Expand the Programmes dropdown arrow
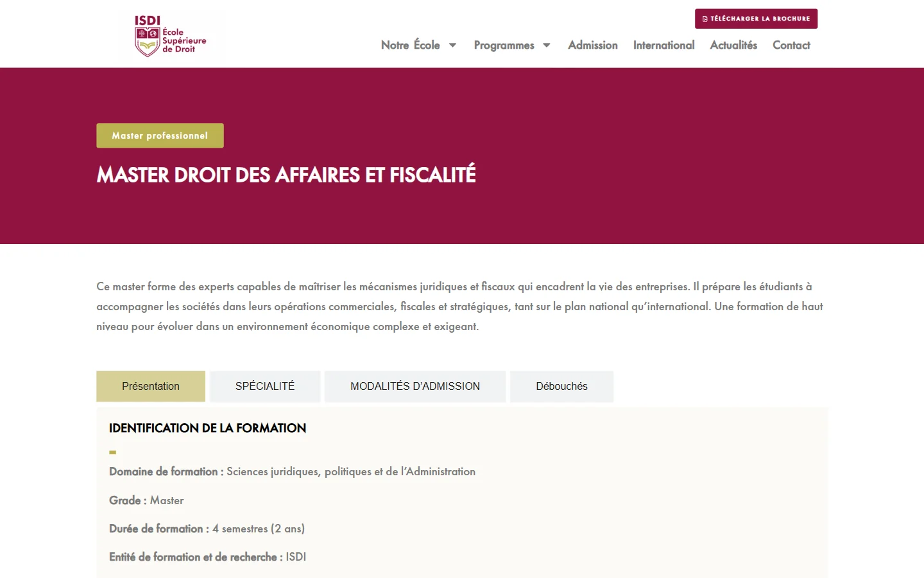The height and width of the screenshot is (578, 924). [547, 46]
